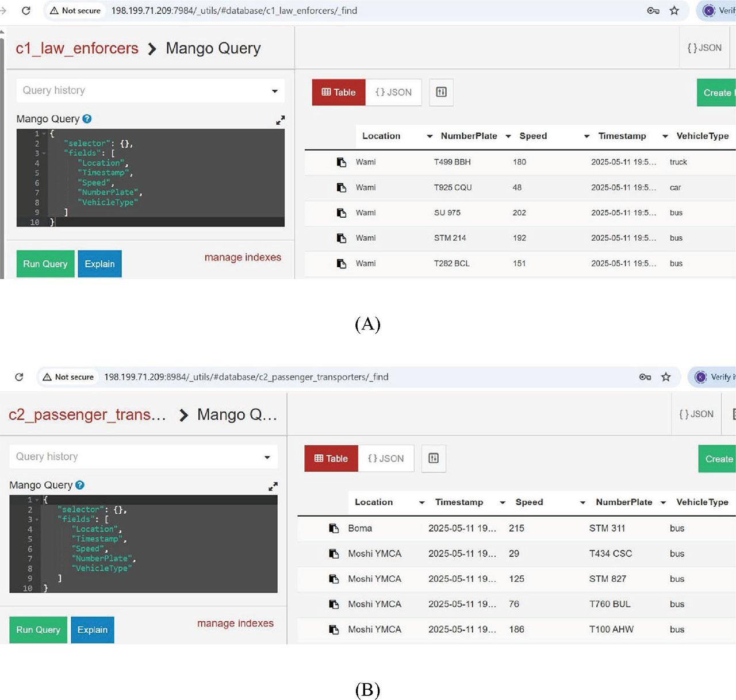Copy the Boma row document
Screen dimensions: 736x700
pyautogui.click(x=333, y=528)
